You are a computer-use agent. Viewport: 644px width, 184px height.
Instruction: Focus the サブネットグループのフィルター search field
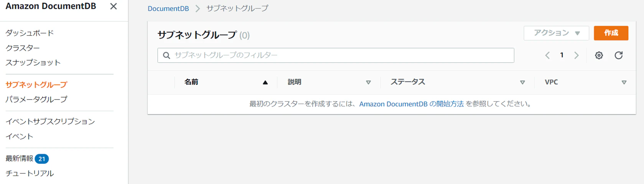[336, 55]
